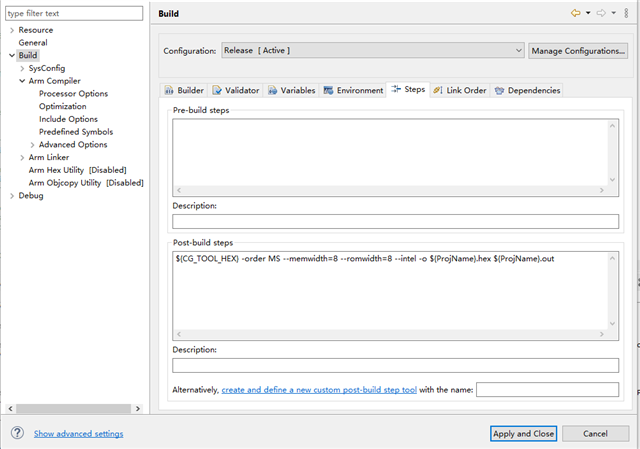Click the Show advanced settings link
640x449 pixels.
pyautogui.click(x=79, y=434)
